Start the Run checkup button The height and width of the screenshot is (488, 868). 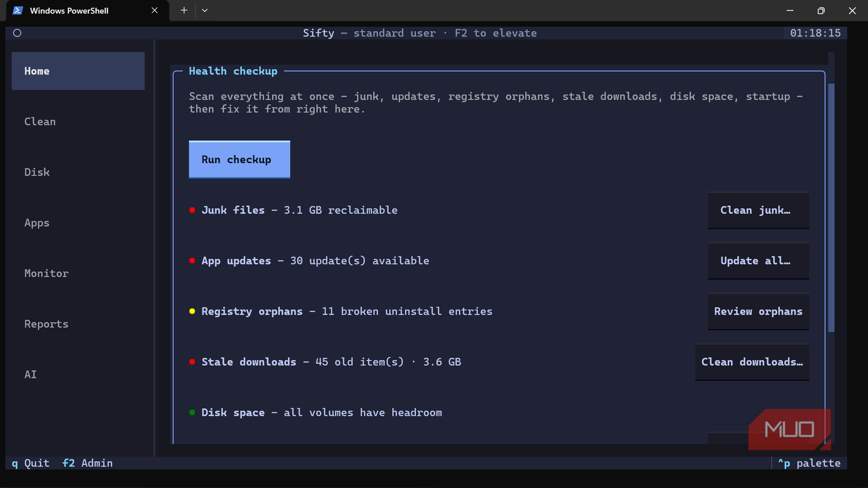pyautogui.click(x=240, y=160)
